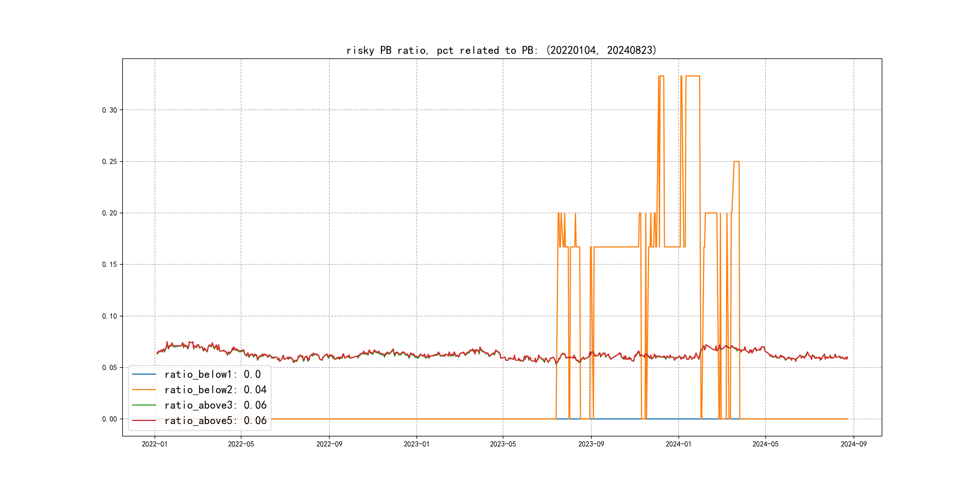Select the 'ratio_above3: 0.06' legend label
Viewport: 980px width, 490px height.
click(x=215, y=405)
